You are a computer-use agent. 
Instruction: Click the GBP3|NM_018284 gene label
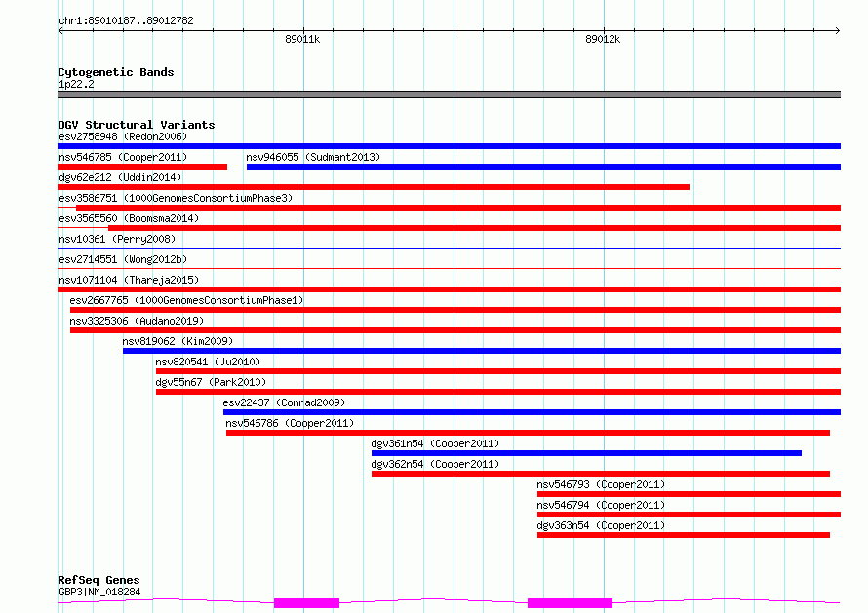pyautogui.click(x=99, y=592)
